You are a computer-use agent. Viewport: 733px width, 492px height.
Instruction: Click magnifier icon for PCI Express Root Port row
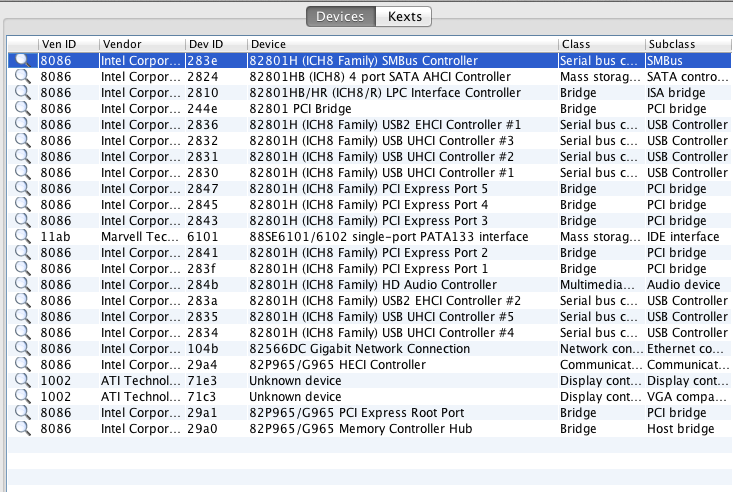point(22,413)
